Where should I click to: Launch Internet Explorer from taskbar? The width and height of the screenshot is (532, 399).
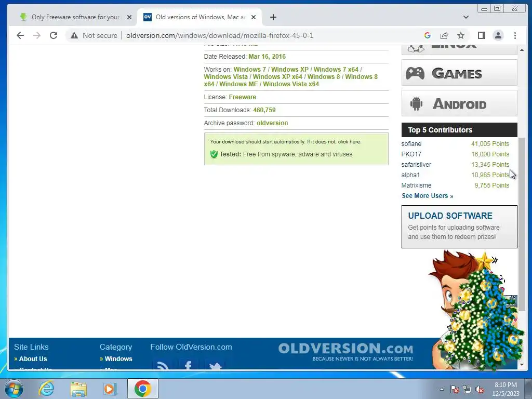click(x=46, y=389)
